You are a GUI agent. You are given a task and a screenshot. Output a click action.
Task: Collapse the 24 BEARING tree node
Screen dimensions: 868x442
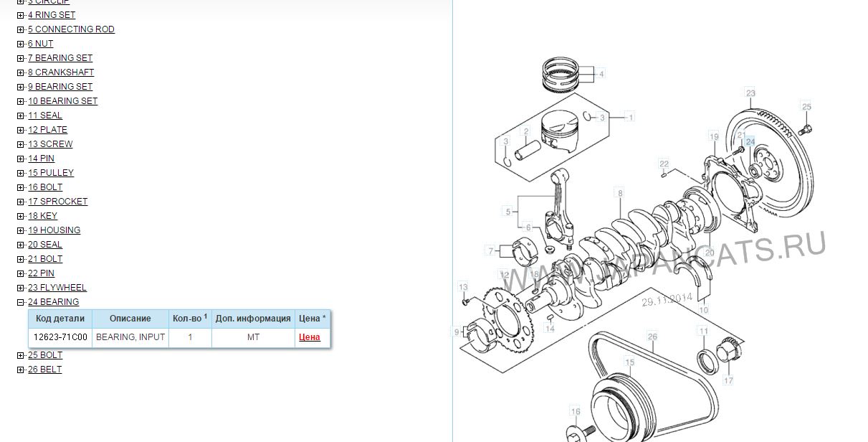[x=21, y=302]
